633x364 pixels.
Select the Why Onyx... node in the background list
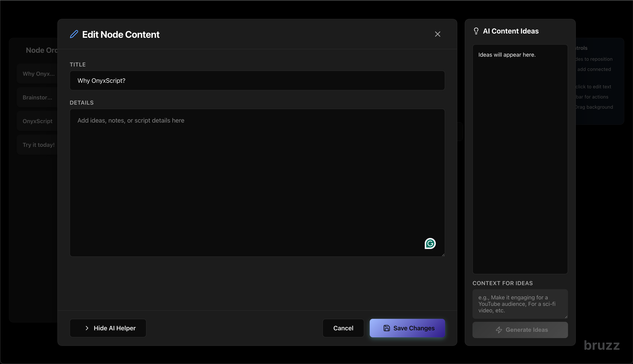click(x=38, y=74)
